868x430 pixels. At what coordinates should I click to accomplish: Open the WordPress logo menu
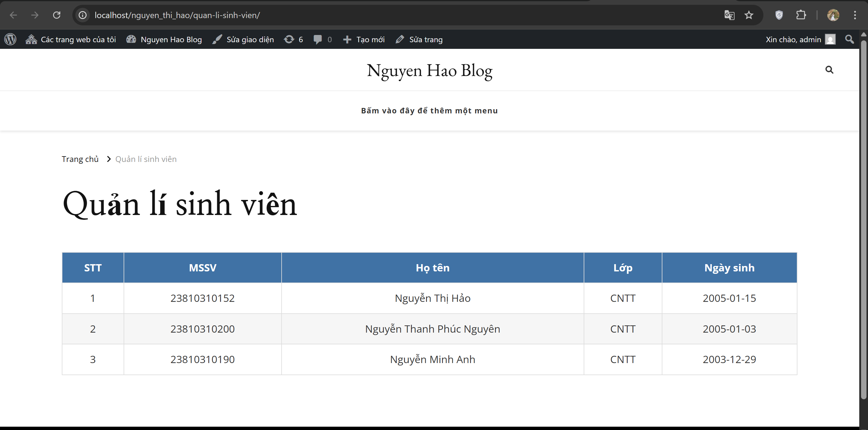click(x=11, y=40)
